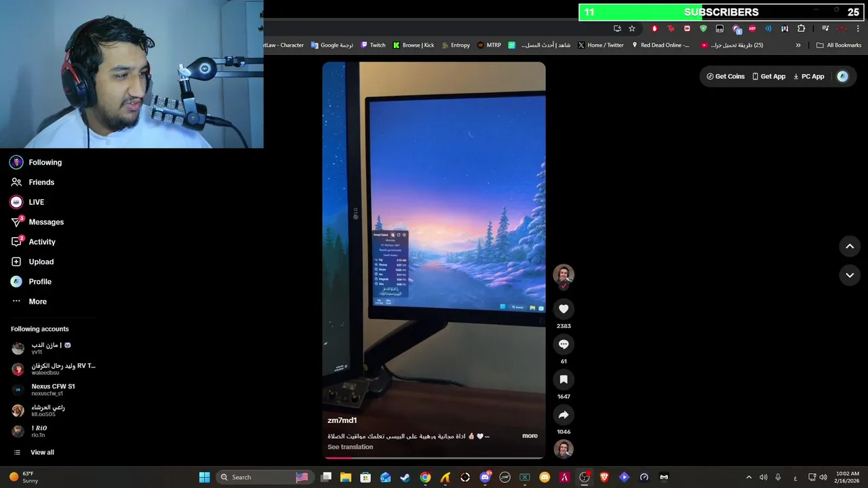Open following account yv1t

pos(42,348)
